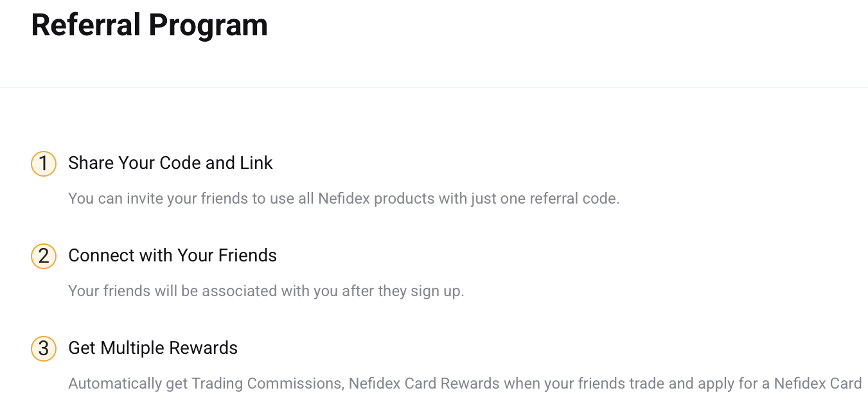Choose the "Get Multiple Rewards" step title

(153, 348)
